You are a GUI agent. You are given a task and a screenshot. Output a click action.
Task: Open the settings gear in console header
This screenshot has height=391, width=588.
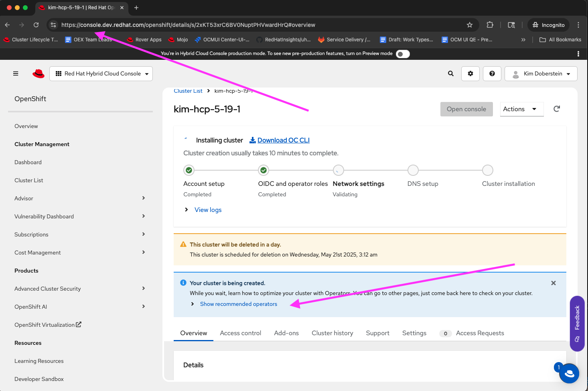click(470, 73)
